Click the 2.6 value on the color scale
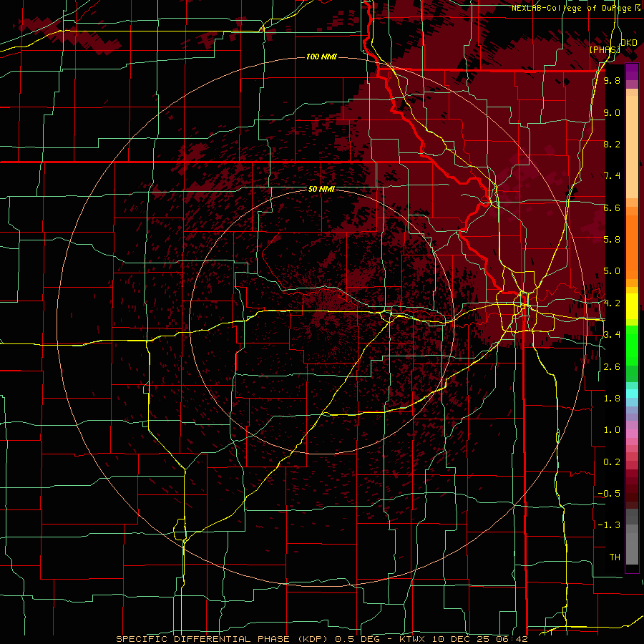 tap(612, 367)
